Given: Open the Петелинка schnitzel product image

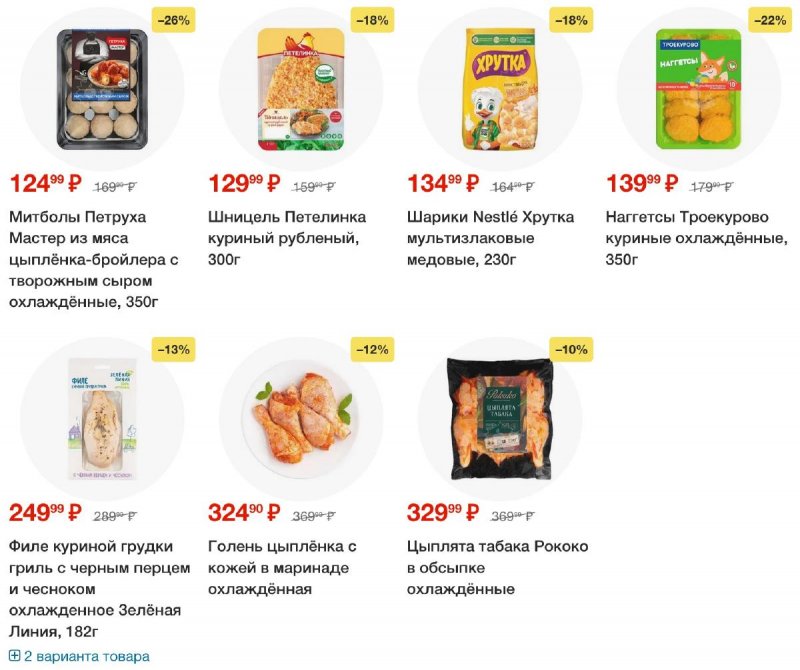Looking at the screenshot, I should 300,89.
